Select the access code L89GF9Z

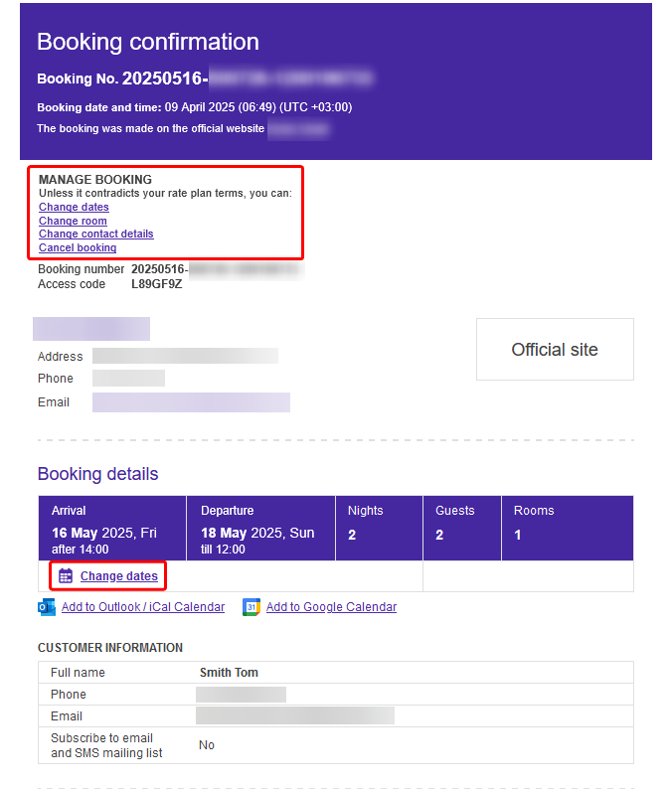pyautogui.click(x=156, y=284)
